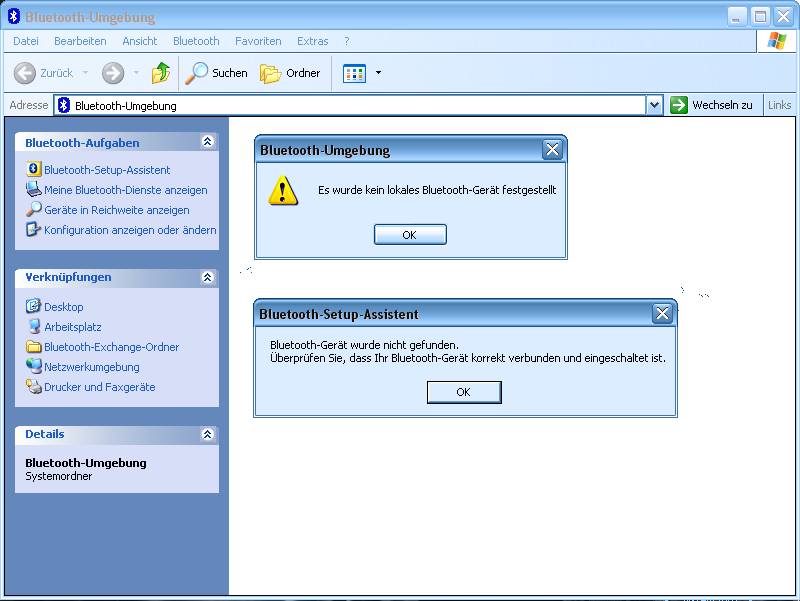800x601 pixels.
Task: Open the Bearbeiten menu
Action: (x=80, y=41)
